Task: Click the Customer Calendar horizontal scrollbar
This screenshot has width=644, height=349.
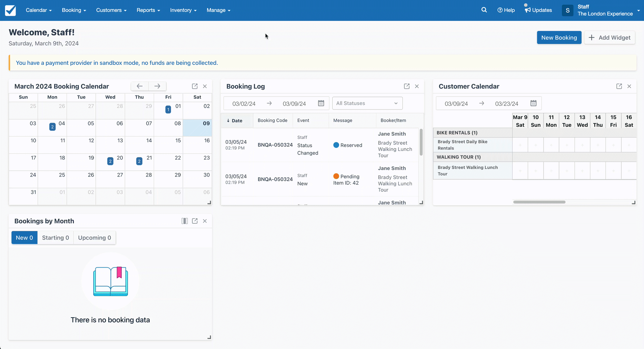Action: (x=539, y=202)
